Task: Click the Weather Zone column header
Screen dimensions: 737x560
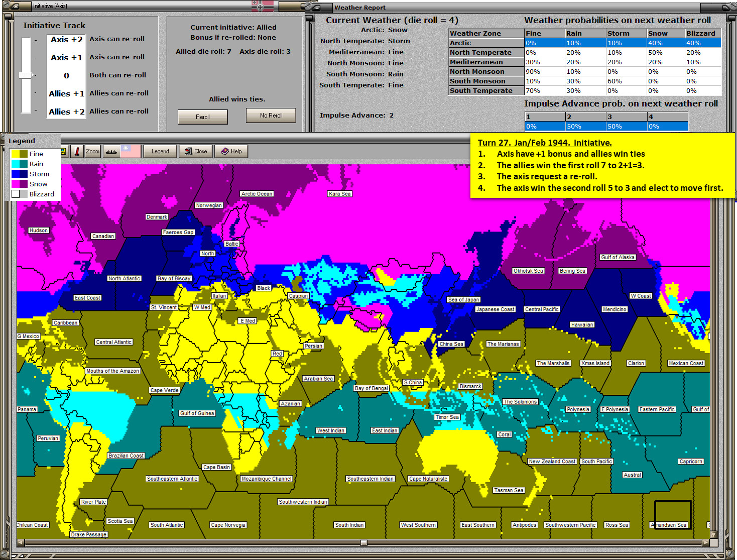Action: (486, 33)
